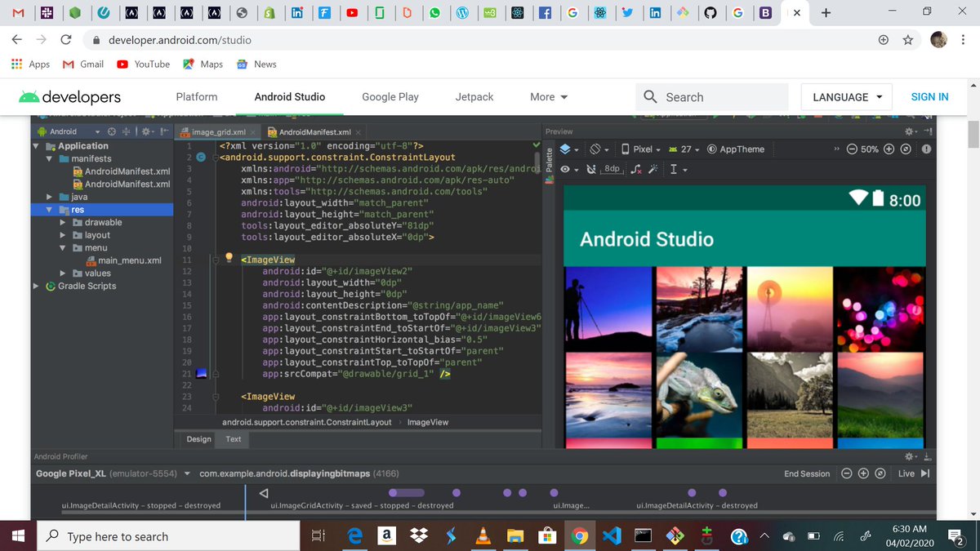
Task: Open the API level 27 dropdown
Action: [684, 149]
